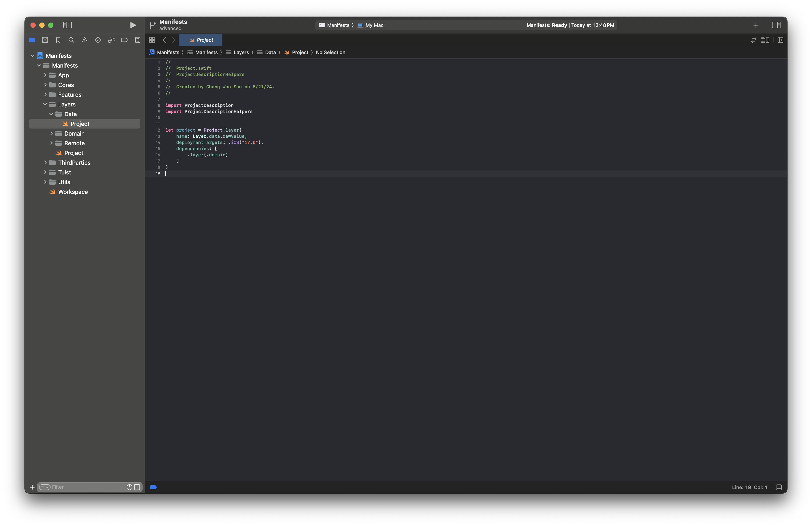812x526 pixels.
Task: Open the filter options menu icon
Action: pyautogui.click(x=45, y=487)
